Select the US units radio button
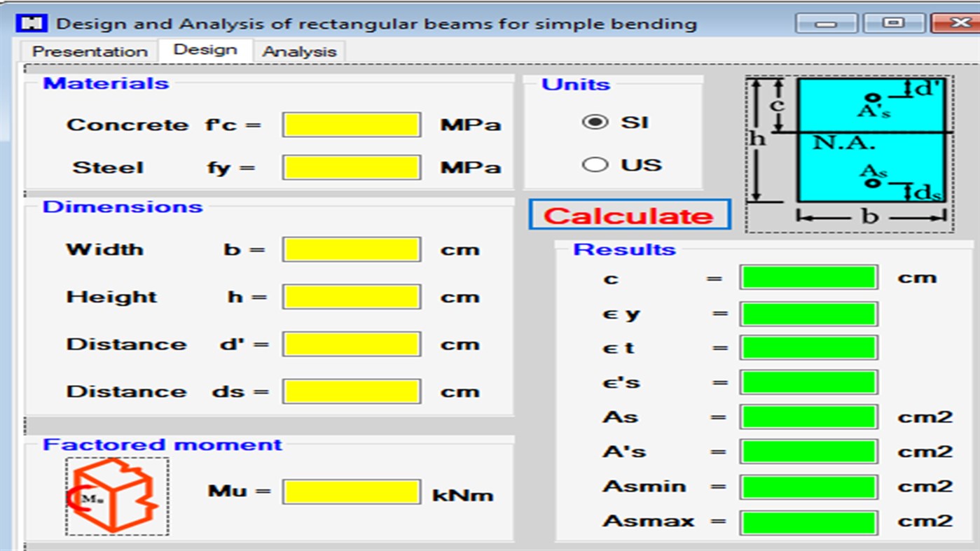The image size is (980, 551). click(595, 164)
